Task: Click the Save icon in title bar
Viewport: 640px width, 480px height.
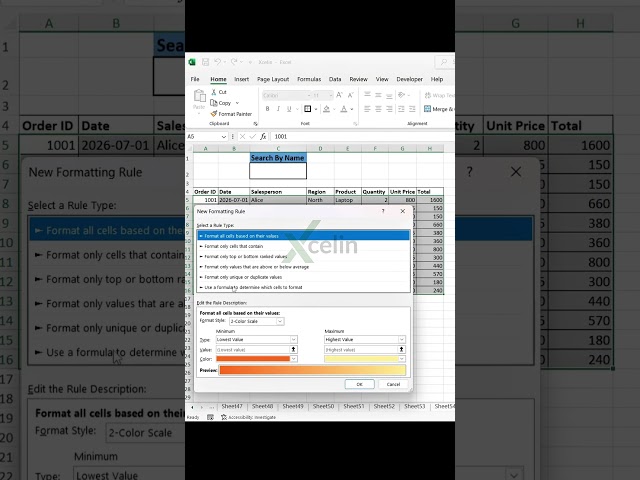Action: pyautogui.click(x=205, y=62)
